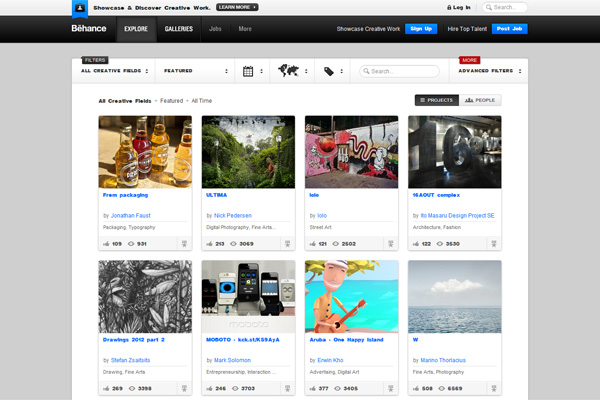
Task: Click the thumbs-up icon on W card
Action: pyautogui.click(x=416, y=388)
